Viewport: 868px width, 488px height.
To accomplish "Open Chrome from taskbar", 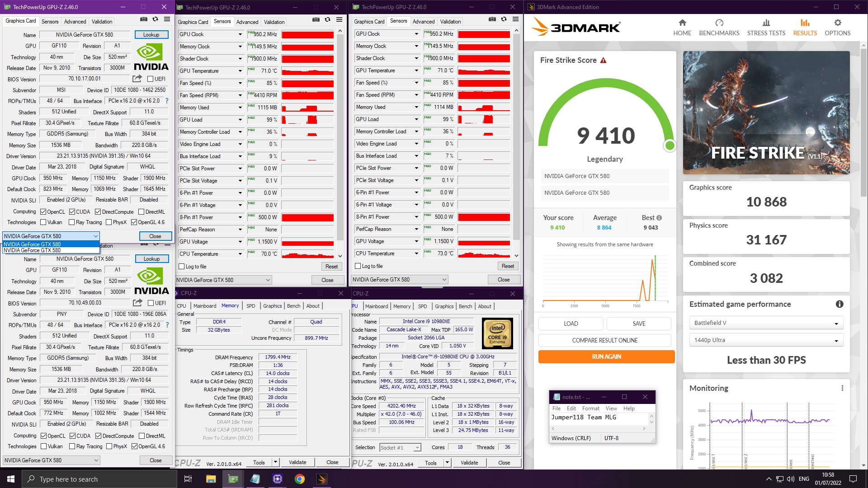I will coord(299,479).
